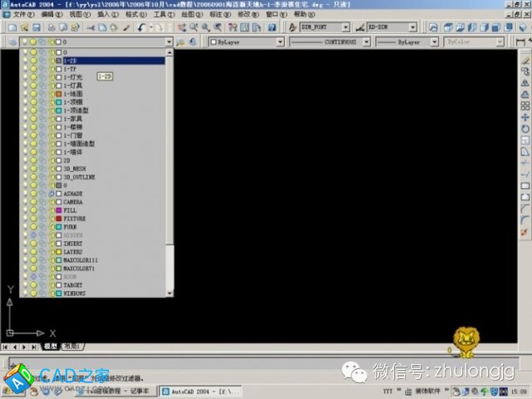The height and width of the screenshot is (399, 532).
Task: Select layer 3D_MESH from the list
Action: tap(81, 169)
